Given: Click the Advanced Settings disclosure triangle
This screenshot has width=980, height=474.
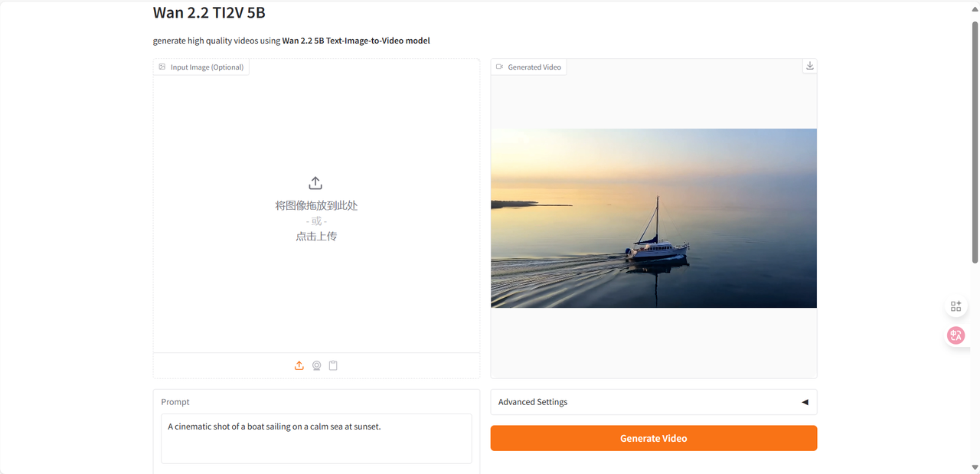Looking at the screenshot, I should coord(805,402).
